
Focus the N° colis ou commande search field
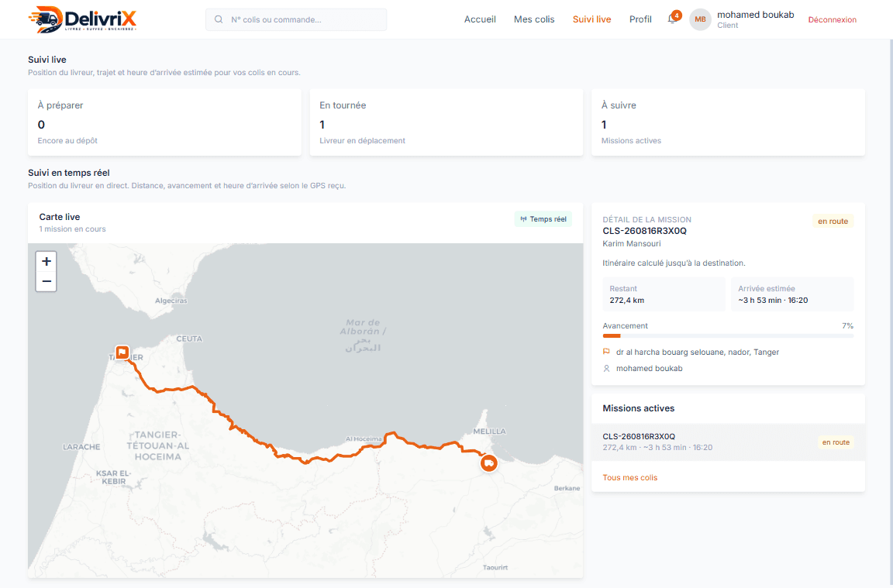[x=296, y=19]
